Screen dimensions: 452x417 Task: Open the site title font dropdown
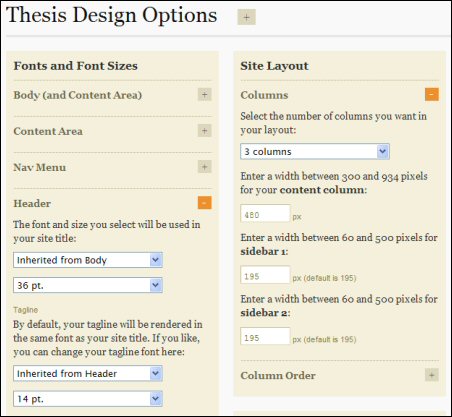click(x=88, y=260)
